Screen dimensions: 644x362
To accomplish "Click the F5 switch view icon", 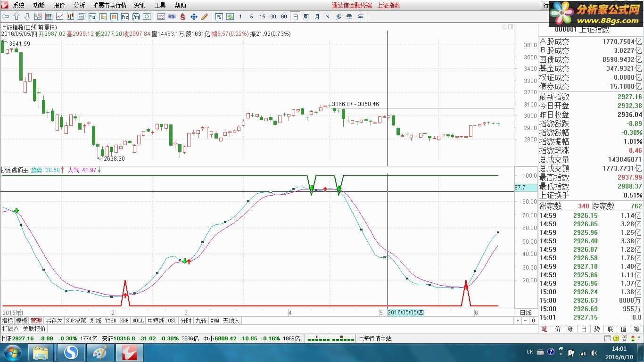I will click(x=219, y=16).
